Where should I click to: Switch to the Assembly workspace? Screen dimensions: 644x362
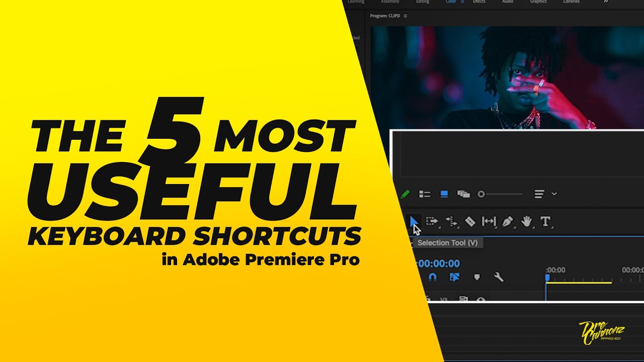click(390, 2)
